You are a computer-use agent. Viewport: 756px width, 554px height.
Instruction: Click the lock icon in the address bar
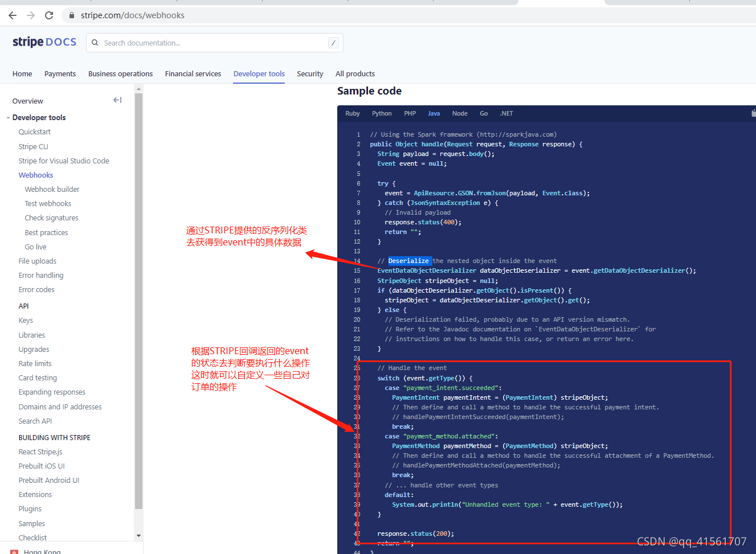tap(72, 15)
